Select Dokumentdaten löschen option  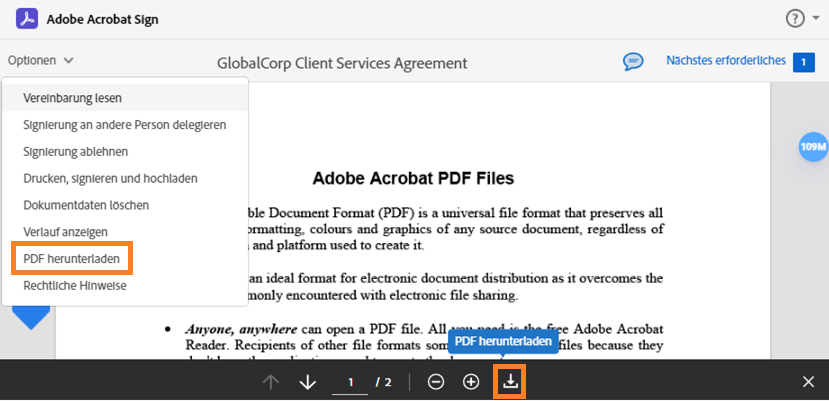tap(125, 205)
